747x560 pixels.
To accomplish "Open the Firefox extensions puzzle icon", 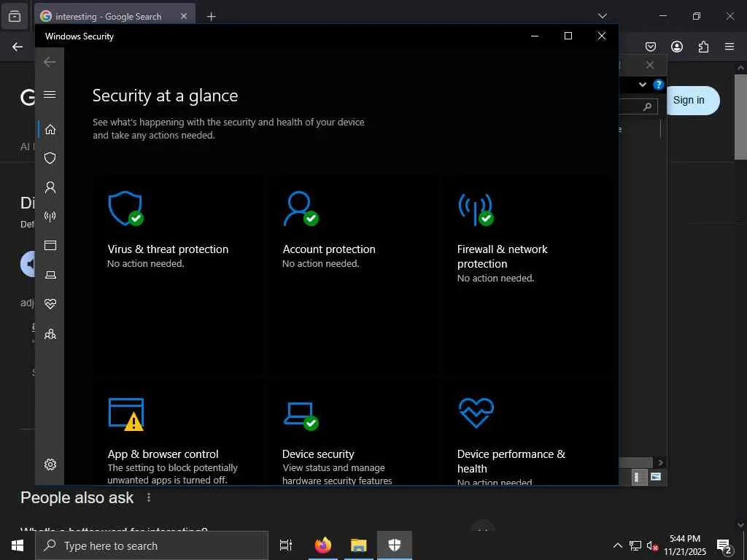I will (x=703, y=47).
